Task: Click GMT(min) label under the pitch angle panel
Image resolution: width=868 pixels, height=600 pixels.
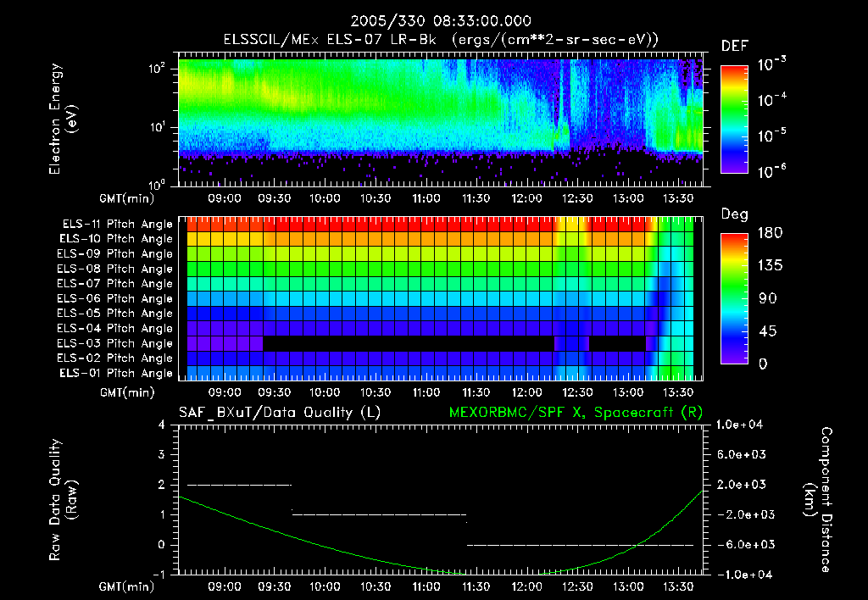Action: click(127, 393)
